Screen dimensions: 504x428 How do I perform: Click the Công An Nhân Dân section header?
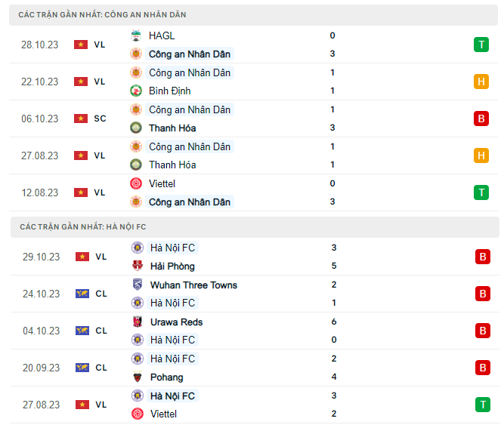(x=103, y=14)
